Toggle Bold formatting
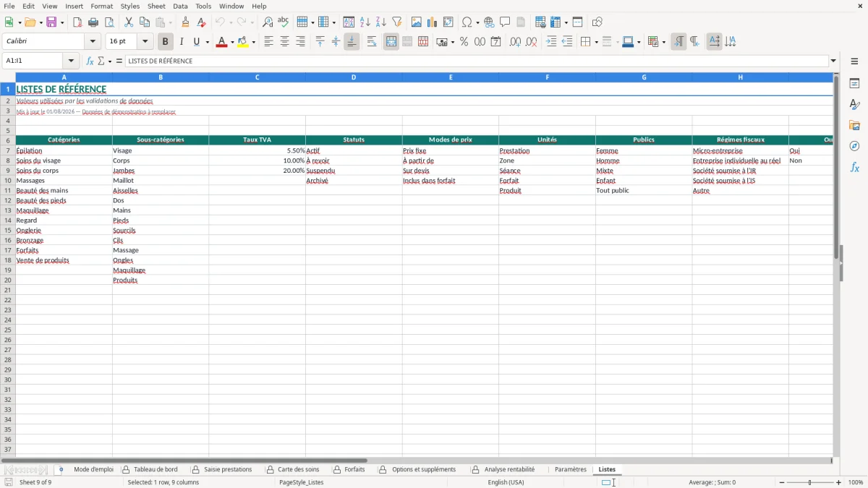This screenshot has width=868, height=488. 165,42
